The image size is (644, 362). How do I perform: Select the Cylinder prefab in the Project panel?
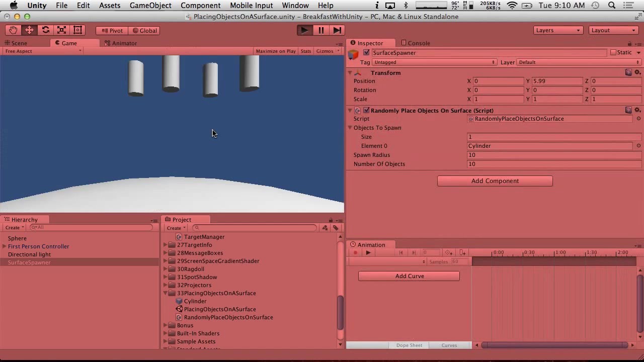[x=195, y=301]
